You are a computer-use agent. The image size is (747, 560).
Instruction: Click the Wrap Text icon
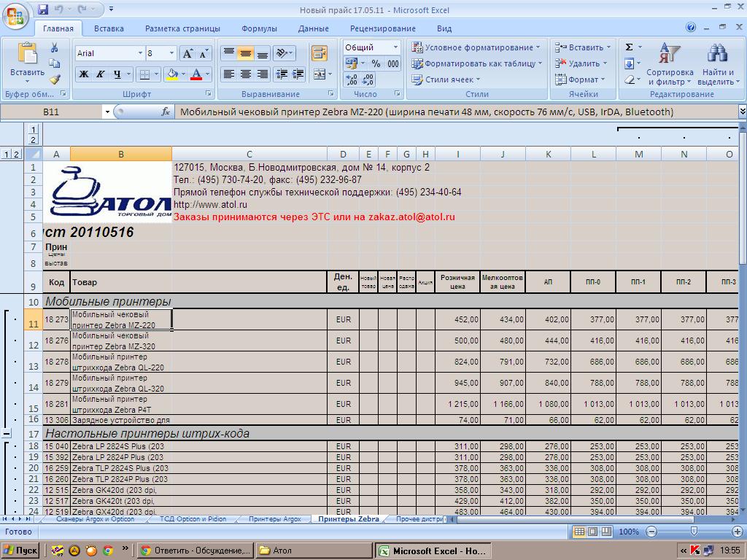coord(320,53)
